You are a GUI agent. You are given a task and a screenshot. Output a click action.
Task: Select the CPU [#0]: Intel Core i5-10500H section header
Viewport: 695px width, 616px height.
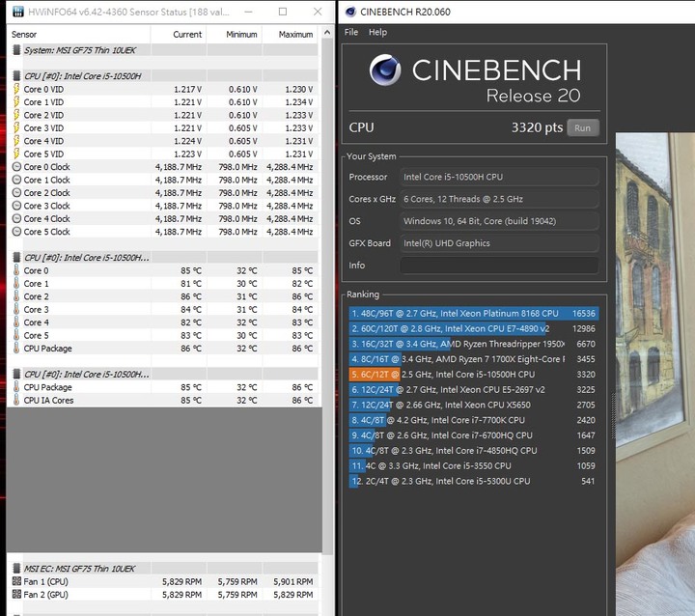(x=82, y=76)
